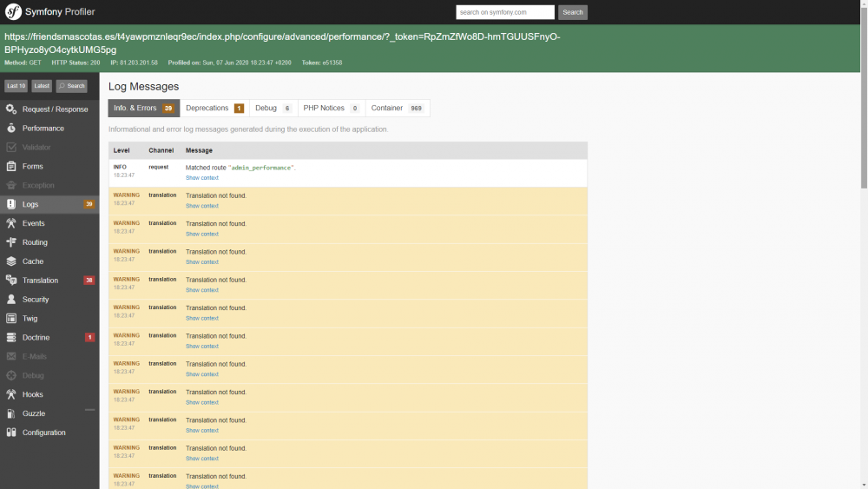Open the Events icon in sidebar

[11, 223]
